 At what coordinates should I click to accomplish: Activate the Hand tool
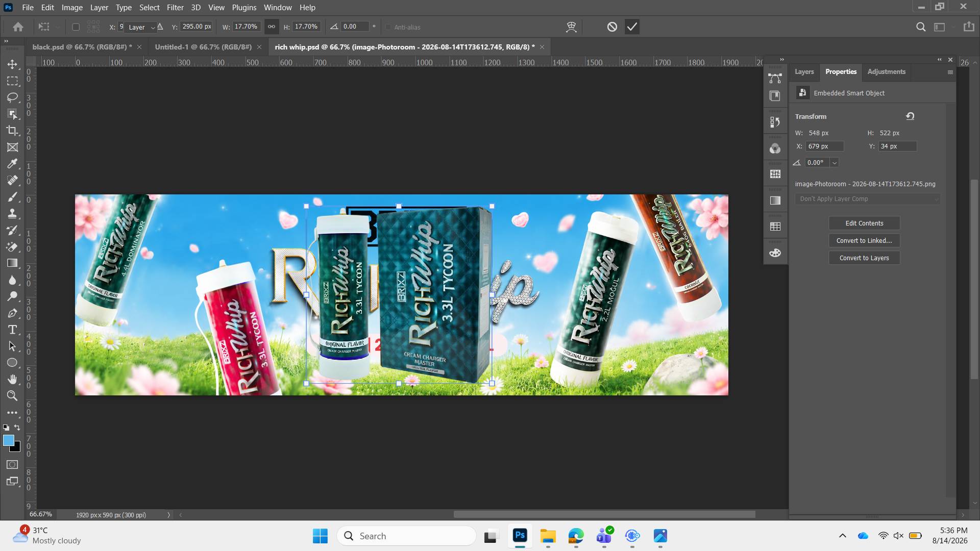point(12,379)
